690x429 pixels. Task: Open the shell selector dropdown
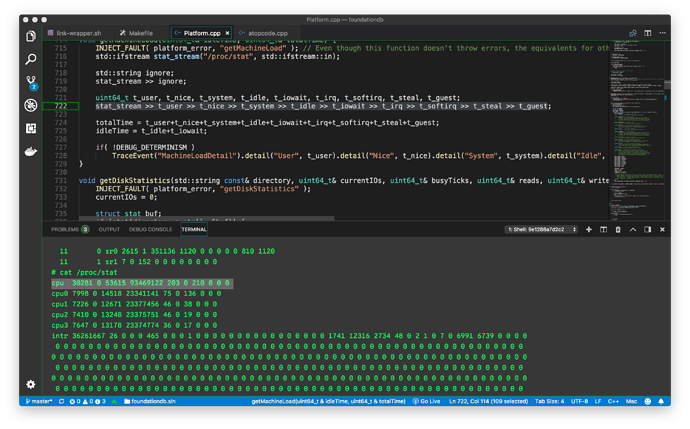pyautogui.click(x=540, y=230)
